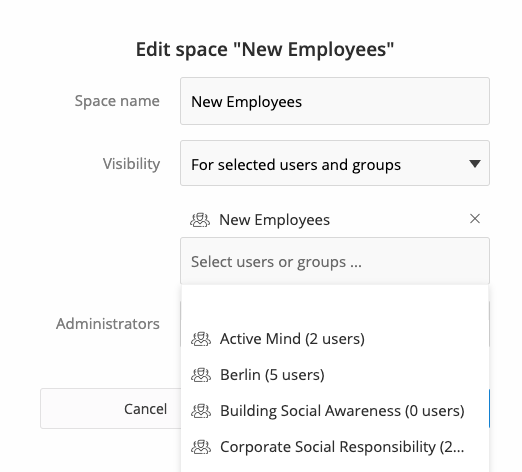
Task: Edit the Space name field
Action: click(x=335, y=101)
